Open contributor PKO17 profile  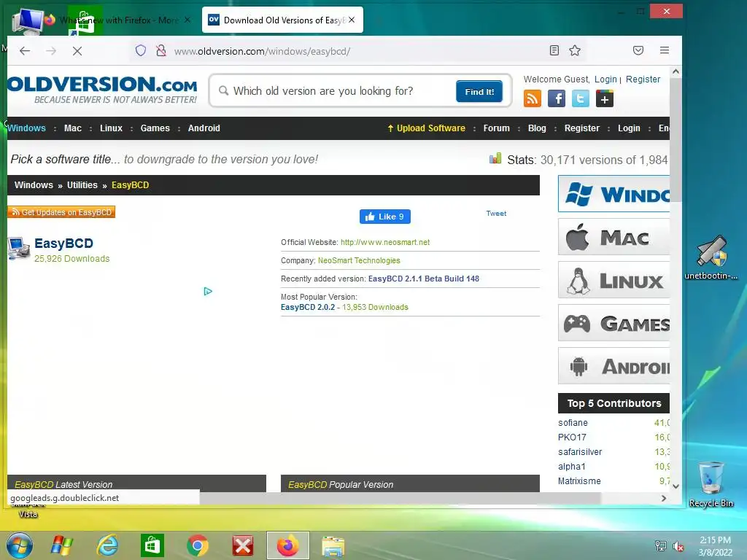(x=572, y=437)
